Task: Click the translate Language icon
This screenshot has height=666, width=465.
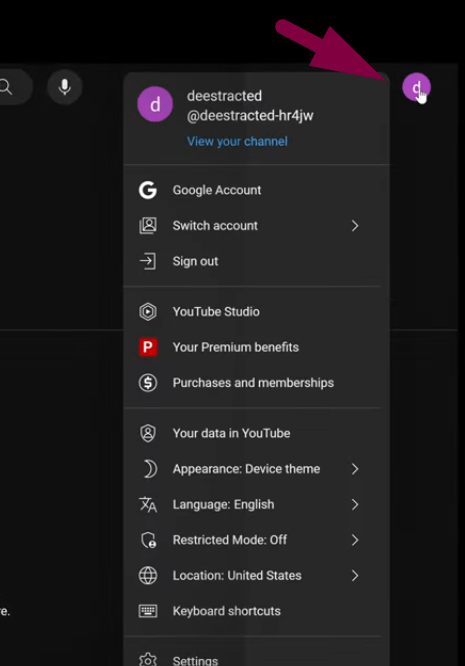Action: [148, 504]
